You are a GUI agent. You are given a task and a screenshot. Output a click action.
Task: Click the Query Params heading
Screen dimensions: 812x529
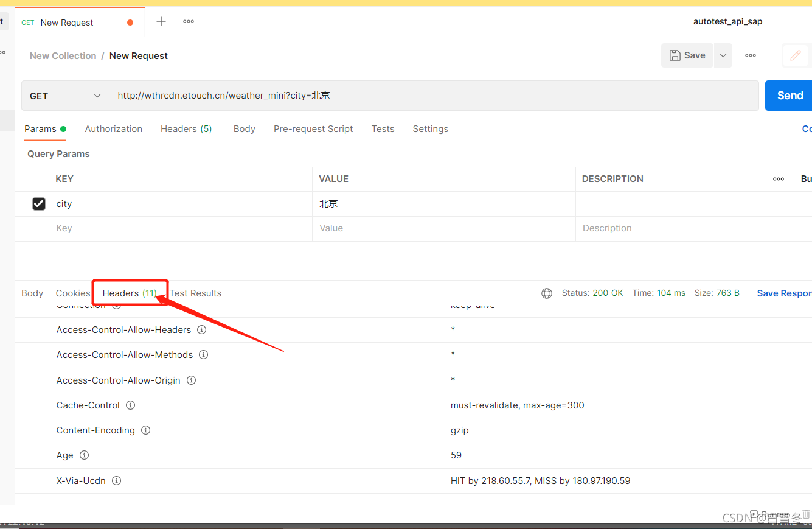58,154
